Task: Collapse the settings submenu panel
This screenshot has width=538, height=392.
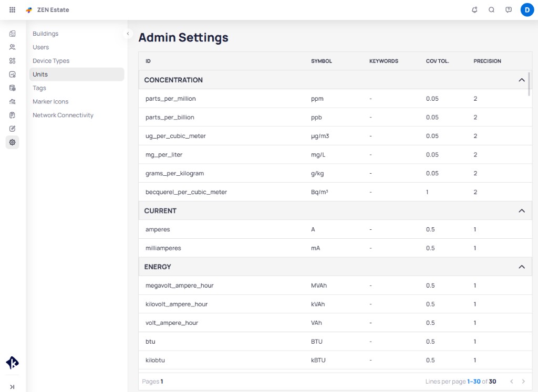Action: [x=128, y=34]
